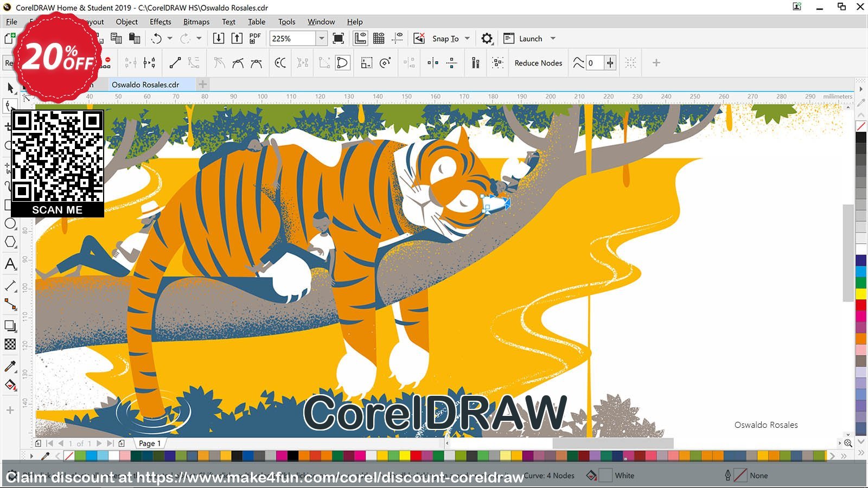The image size is (868, 488).
Task: Select the Color Eyedropper tool
Action: click(10, 367)
